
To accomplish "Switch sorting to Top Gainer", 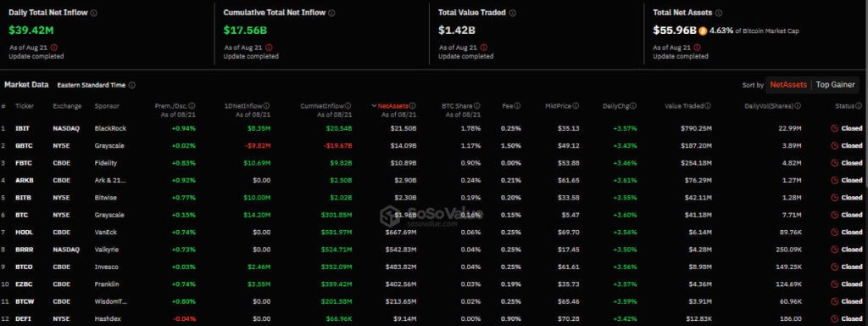I will pyautogui.click(x=835, y=85).
